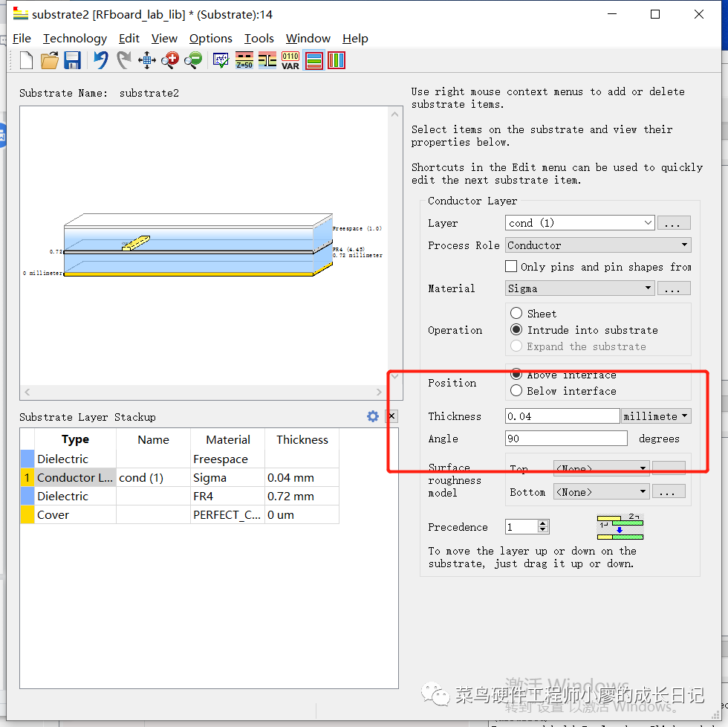Click the 'cond (1)' name cell
The width and height of the screenshot is (728, 727).
(153, 477)
